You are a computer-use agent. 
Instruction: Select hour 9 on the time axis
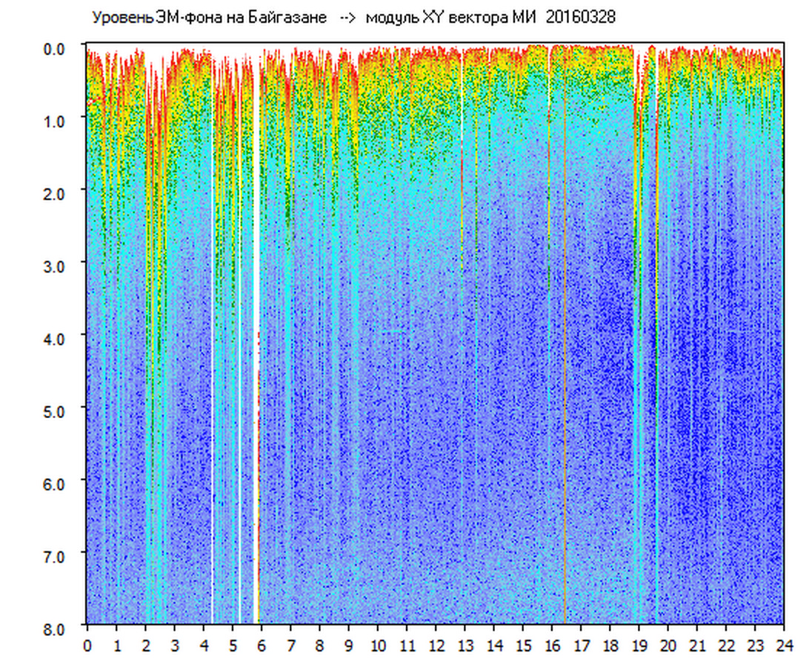[x=349, y=646]
